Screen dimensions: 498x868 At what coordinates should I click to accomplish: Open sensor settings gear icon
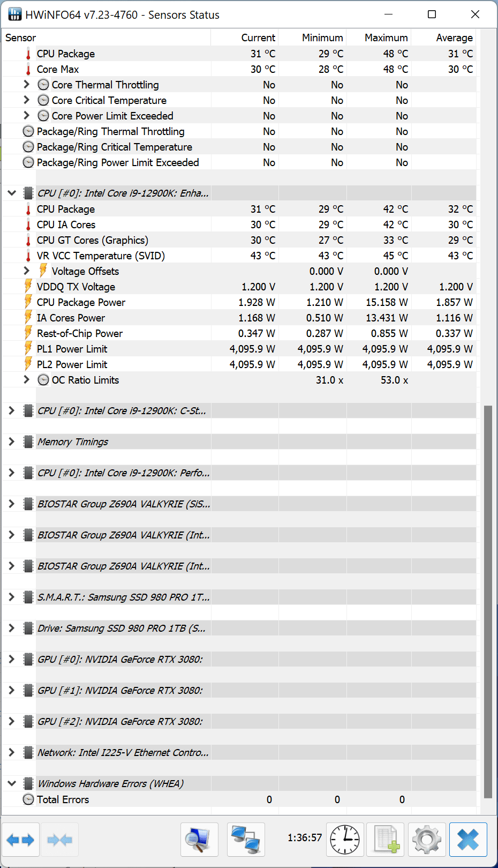tap(427, 840)
